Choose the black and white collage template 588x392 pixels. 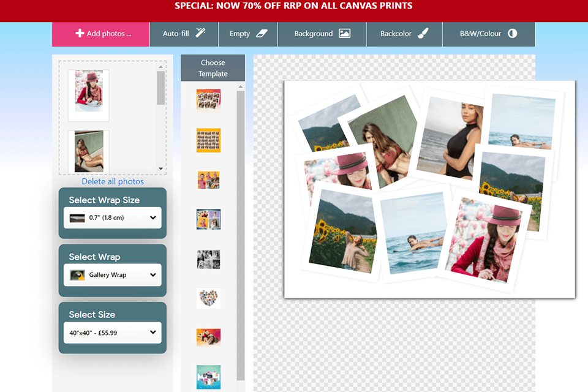208,259
